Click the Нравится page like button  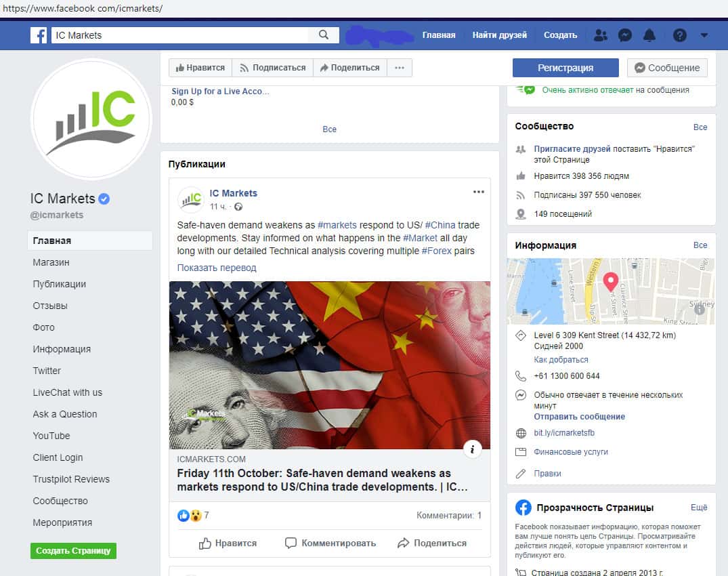pos(200,68)
